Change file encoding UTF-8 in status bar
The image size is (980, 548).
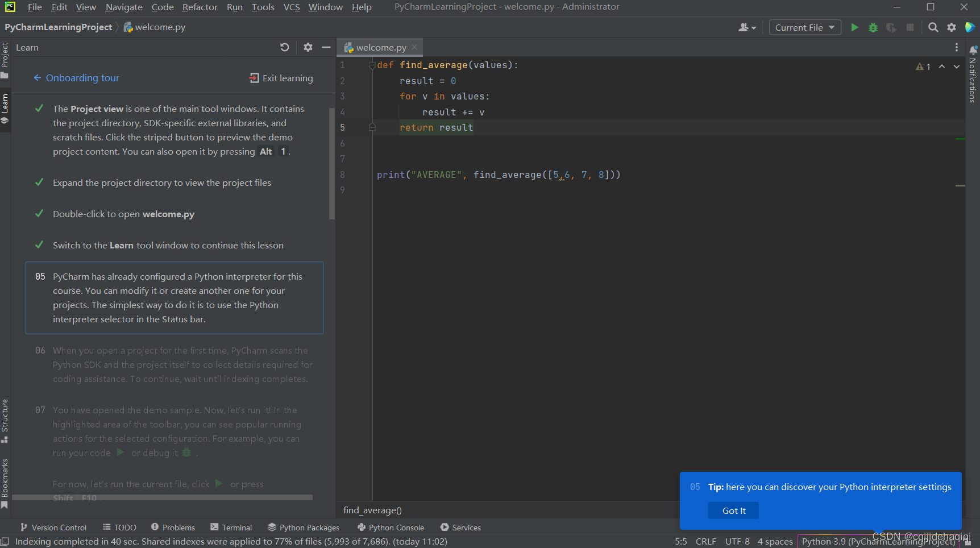pyautogui.click(x=737, y=542)
